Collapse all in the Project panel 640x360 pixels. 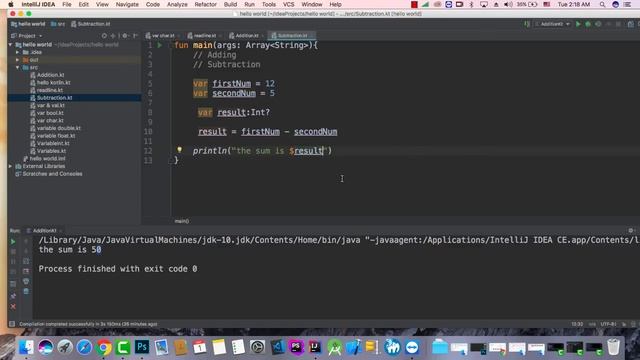113,36
